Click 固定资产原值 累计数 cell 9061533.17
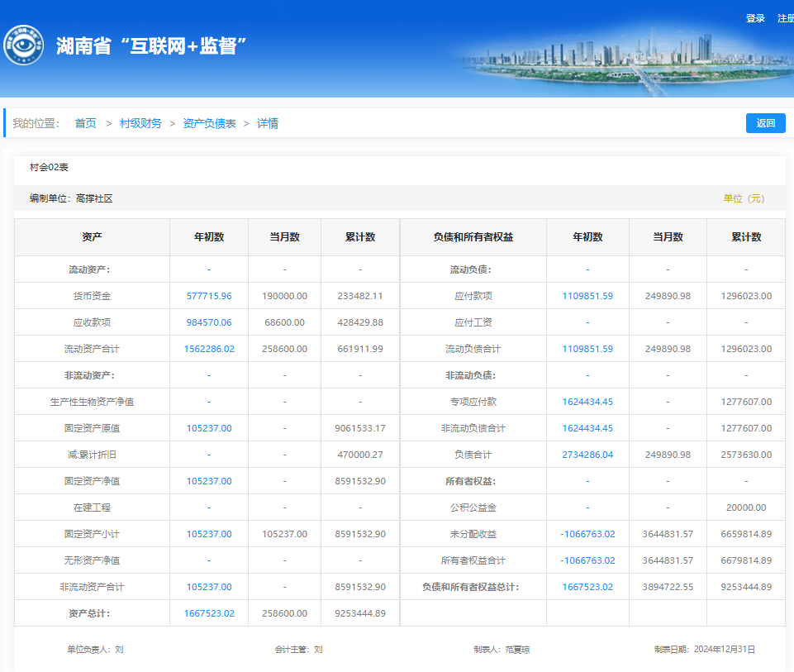 click(360, 428)
